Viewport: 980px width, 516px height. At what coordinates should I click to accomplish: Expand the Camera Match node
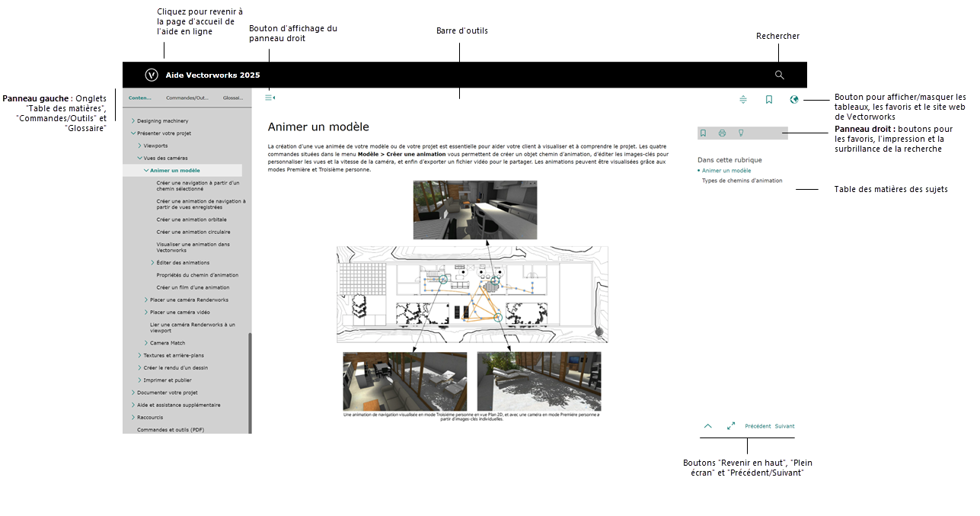(146, 343)
